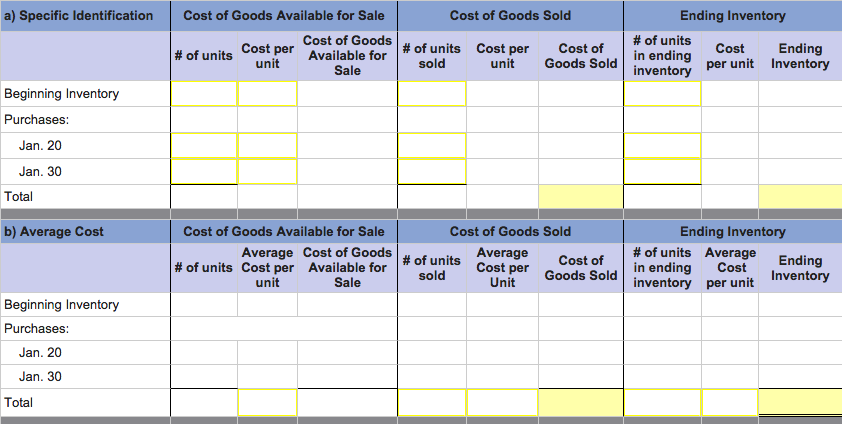Select Average Cost Jan. 30 units available cell
The height and width of the screenshot is (424, 842).
click(x=203, y=377)
